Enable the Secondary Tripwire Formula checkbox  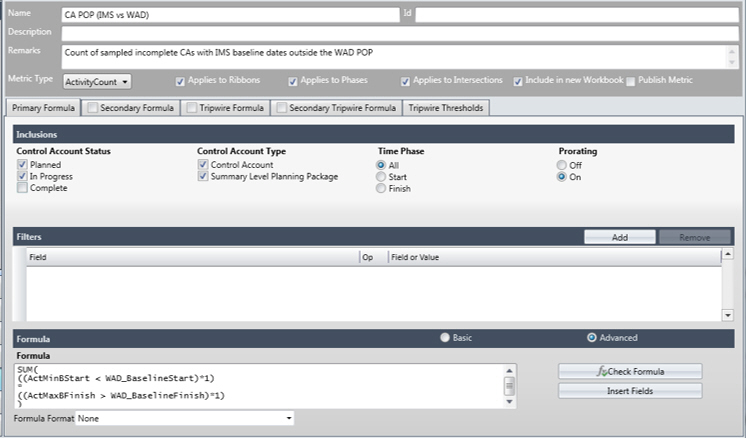tap(281, 107)
